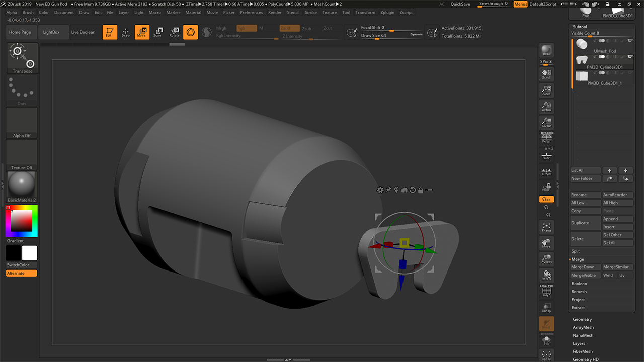Toggle Persp perspective view
This screenshot has height=362, width=644.
(x=546, y=138)
